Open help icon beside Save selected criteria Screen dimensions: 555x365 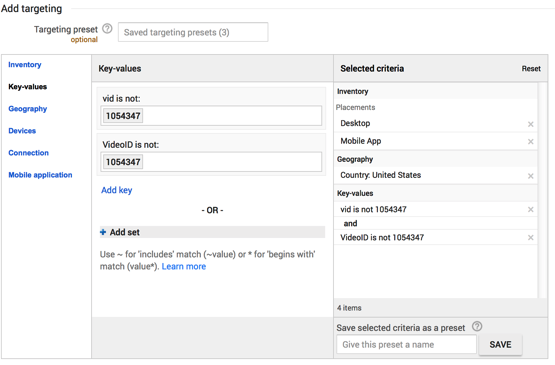477,326
